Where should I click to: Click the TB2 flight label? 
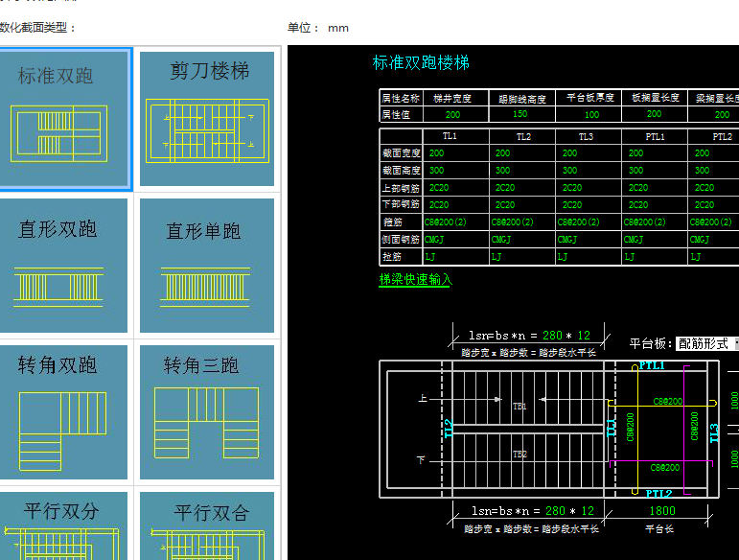click(520, 455)
